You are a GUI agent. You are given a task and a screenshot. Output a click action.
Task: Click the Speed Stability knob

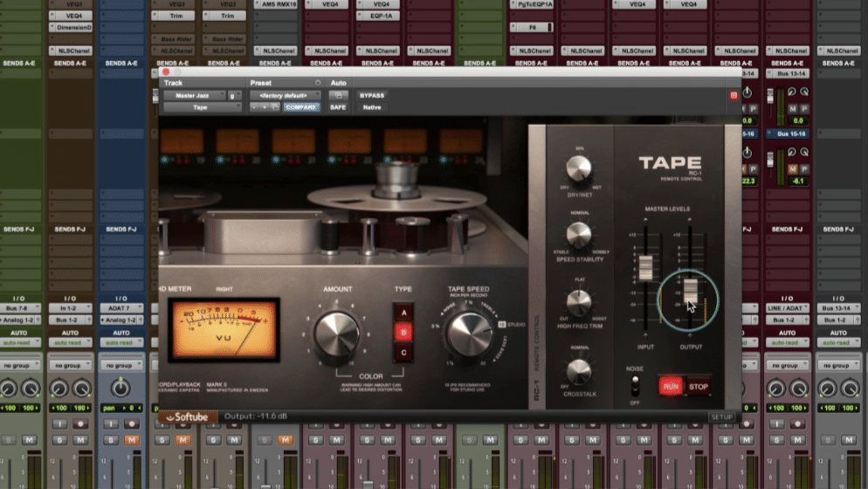(x=578, y=235)
